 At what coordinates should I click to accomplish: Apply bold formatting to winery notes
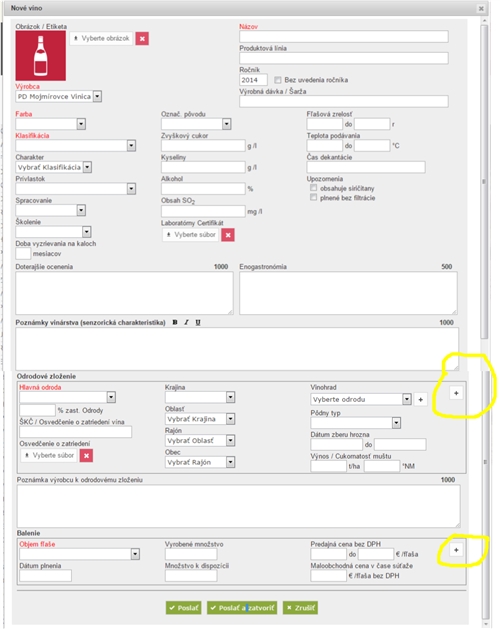click(175, 322)
